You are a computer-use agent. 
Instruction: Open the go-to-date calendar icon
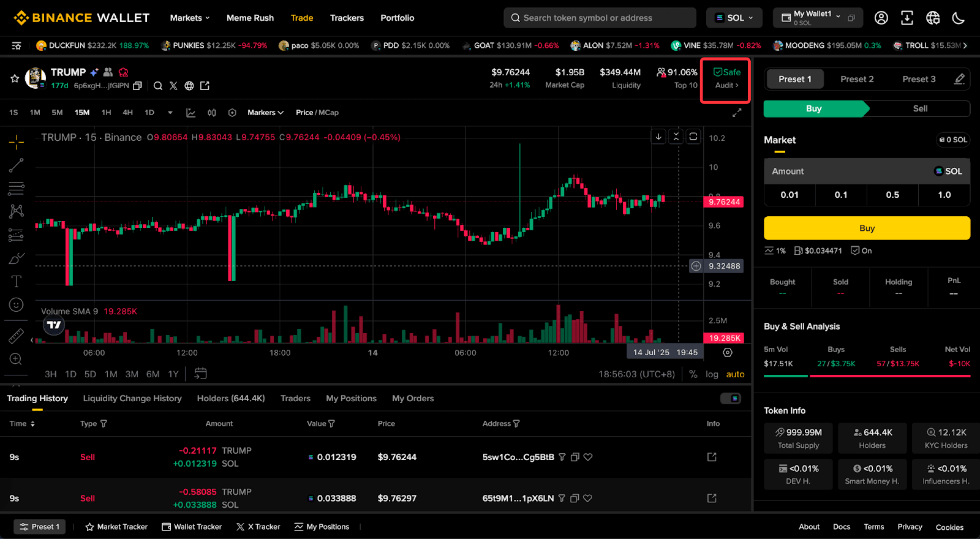pyautogui.click(x=200, y=374)
